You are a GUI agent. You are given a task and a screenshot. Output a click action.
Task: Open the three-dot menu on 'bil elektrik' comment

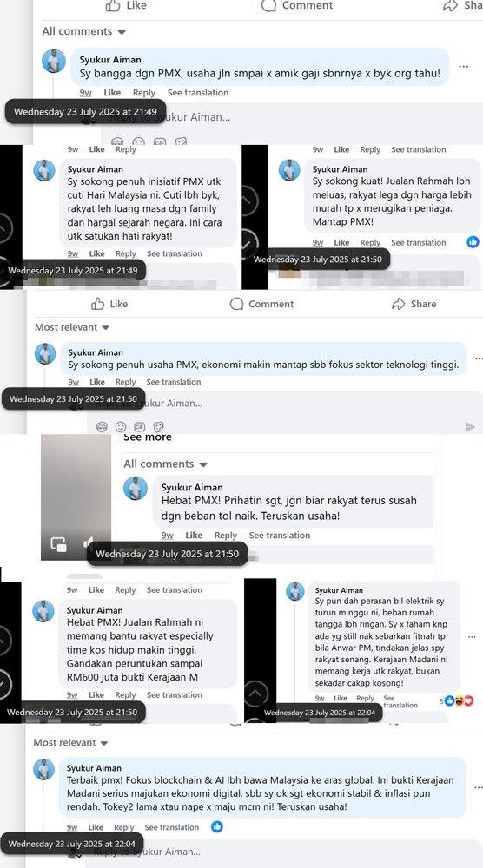coord(472,636)
